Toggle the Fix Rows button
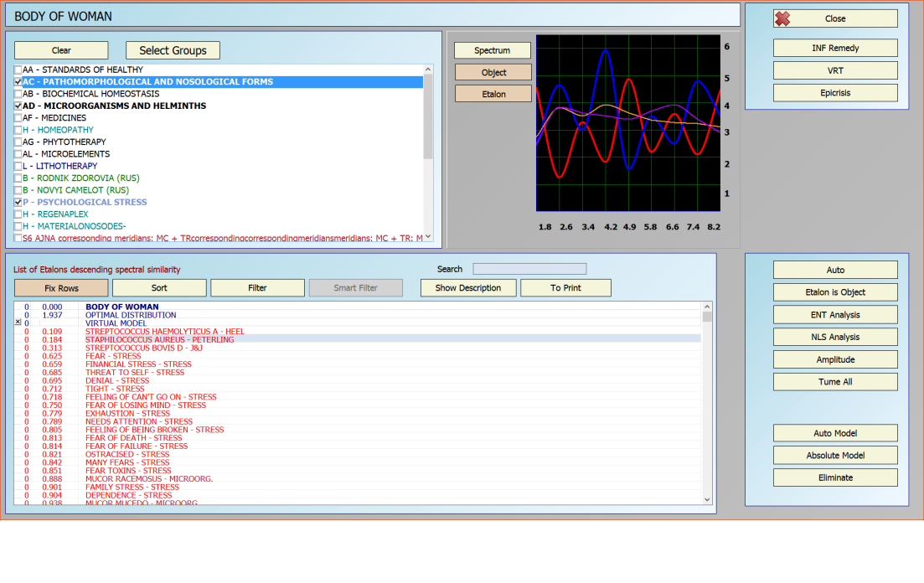The height and width of the screenshot is (583, 924). pos(61,287)
